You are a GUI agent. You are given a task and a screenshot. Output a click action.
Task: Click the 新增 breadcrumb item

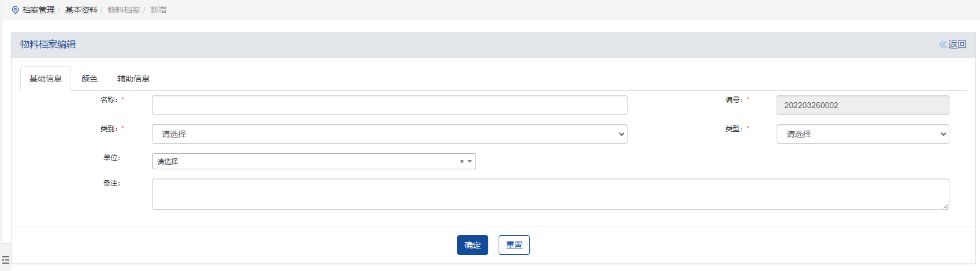(158, 10)
